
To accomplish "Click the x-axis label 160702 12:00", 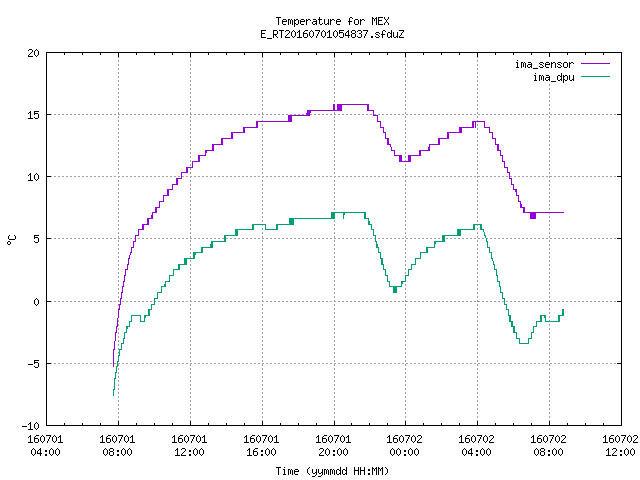I will (x=620, y=446).
